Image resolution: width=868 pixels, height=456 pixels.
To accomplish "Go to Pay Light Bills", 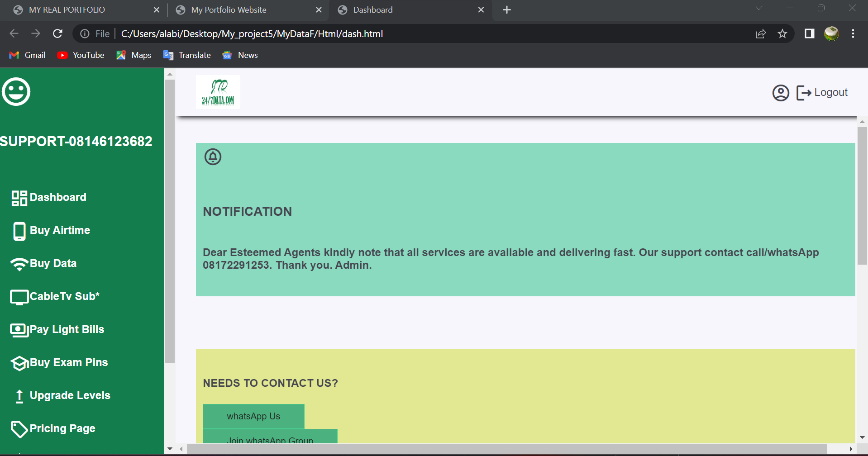I will 67,329.
